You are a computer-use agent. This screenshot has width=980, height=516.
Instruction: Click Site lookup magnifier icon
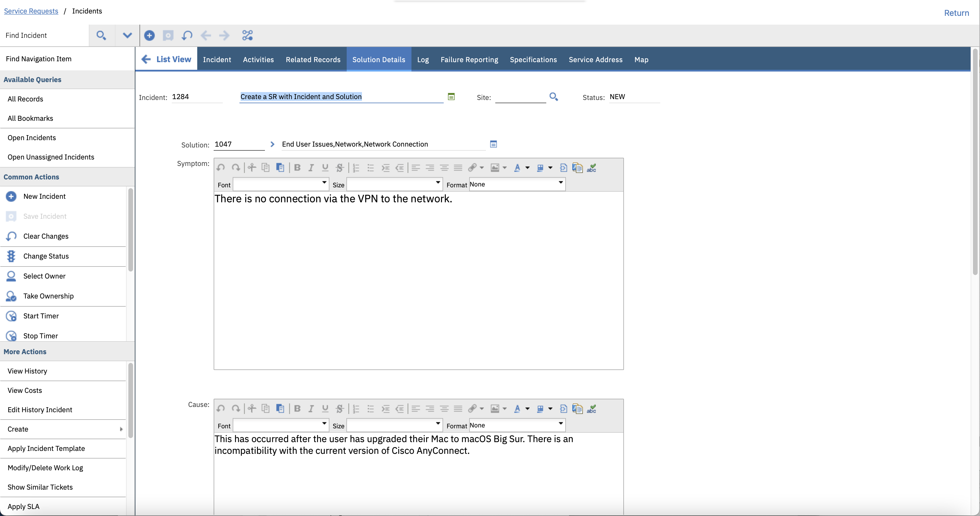(x=554, y=97)
